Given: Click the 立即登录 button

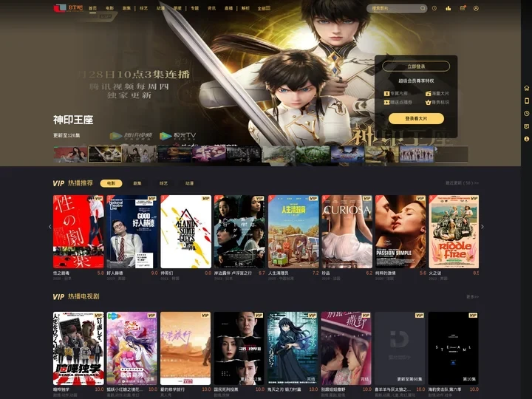Looking at the screenshot, I should [x=416, y=66].
